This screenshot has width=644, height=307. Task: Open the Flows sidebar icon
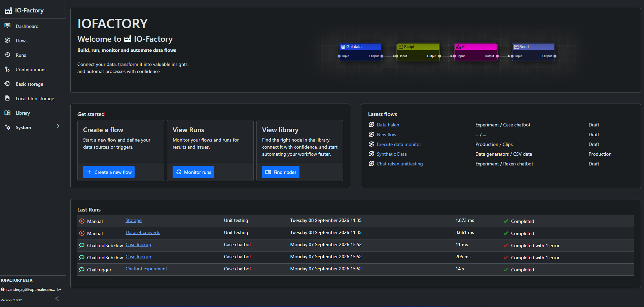[x=7, y=40]
